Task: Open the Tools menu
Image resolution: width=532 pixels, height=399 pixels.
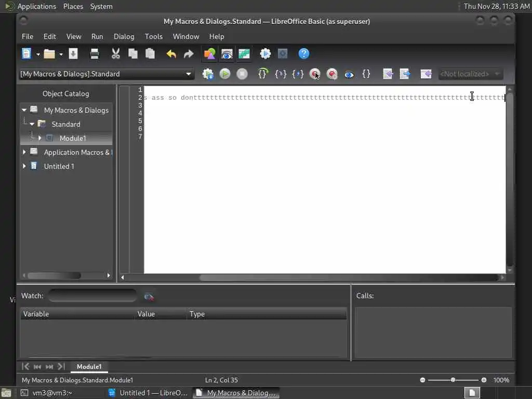Action: pyautogui.click(x=154, y=36)
